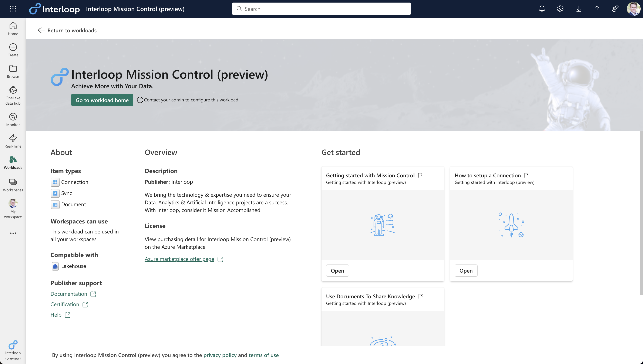The image size is (643, 364).
Task: Go to Real-Time in sidebar
Action: (x=13, y=141)
